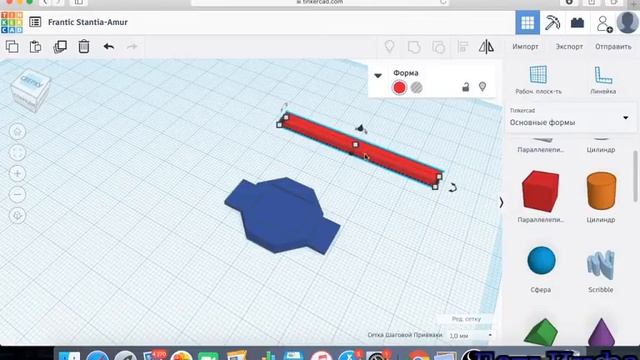Select the Workplane tool
This screenshot has height=360, width=640.
pyautogui.click(x=538, y=80)
